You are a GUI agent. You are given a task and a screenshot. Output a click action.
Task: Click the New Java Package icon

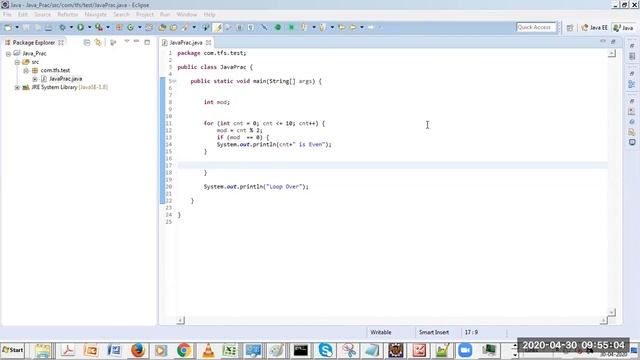(119, 27)
